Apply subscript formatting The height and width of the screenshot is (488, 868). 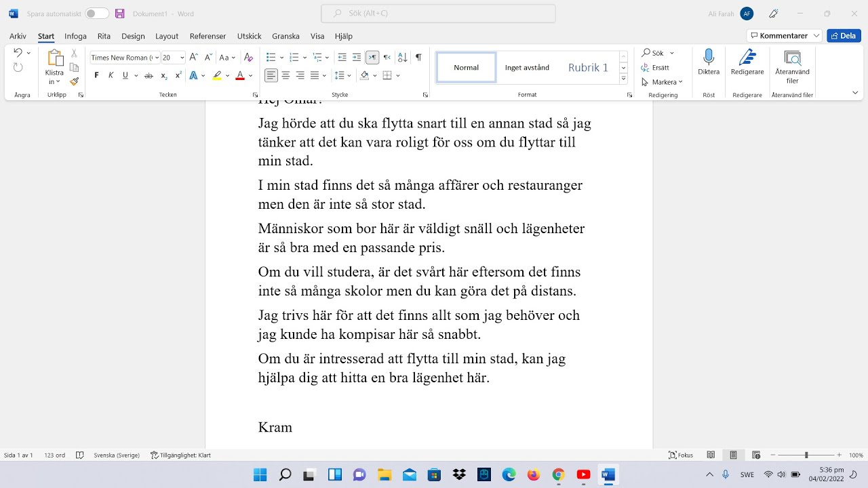tap(163, 75)
